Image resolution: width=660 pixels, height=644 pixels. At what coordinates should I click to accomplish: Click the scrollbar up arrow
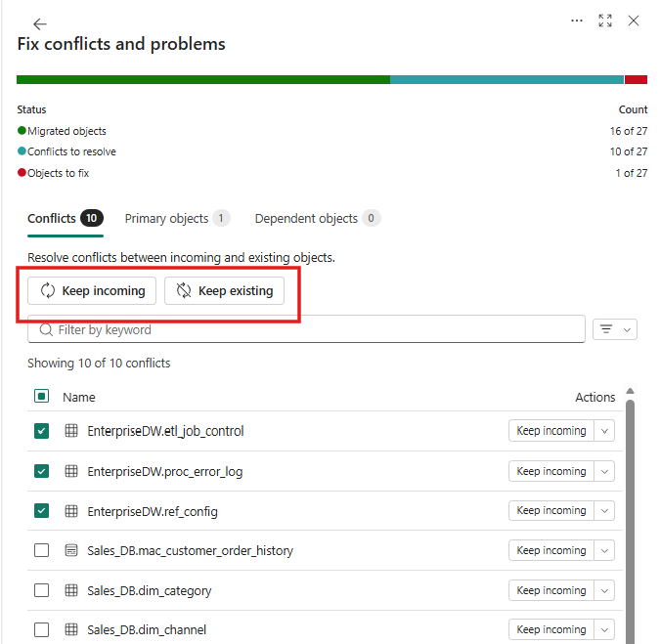(x=630, y=391)
